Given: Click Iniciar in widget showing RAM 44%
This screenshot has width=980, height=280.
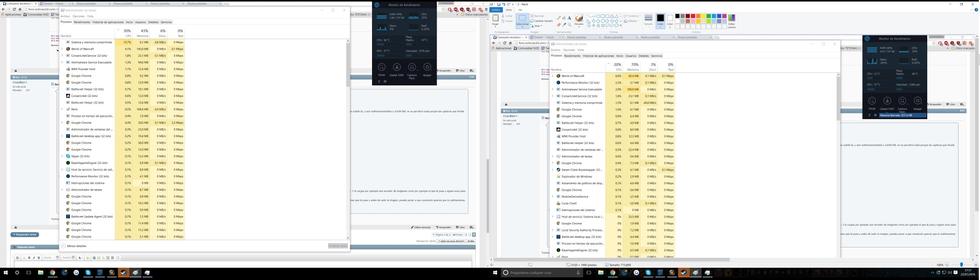Looking at the screenshot, I should tap(382, 70).
